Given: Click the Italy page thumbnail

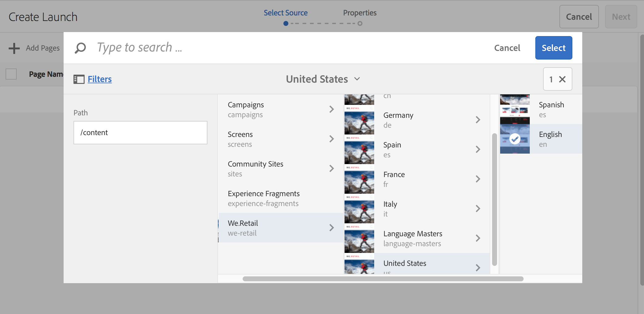Looking at the screenshot, I should point(359,209).
